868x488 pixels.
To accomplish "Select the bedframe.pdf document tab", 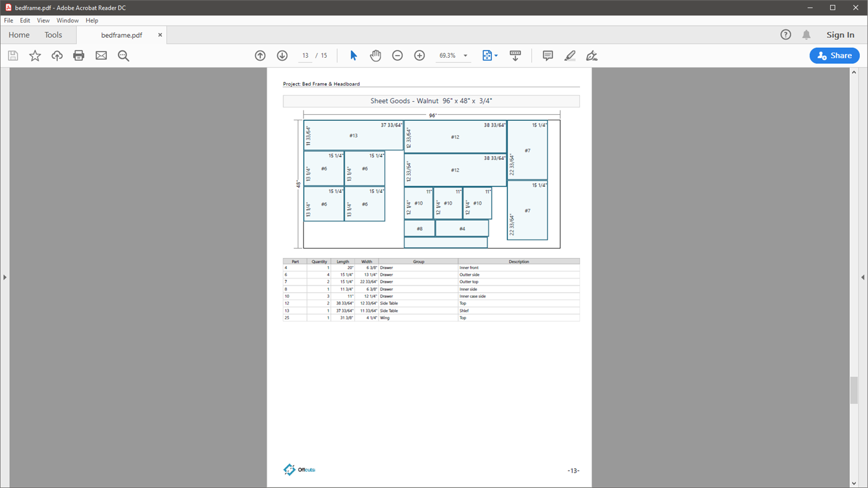I will point(122,35).
